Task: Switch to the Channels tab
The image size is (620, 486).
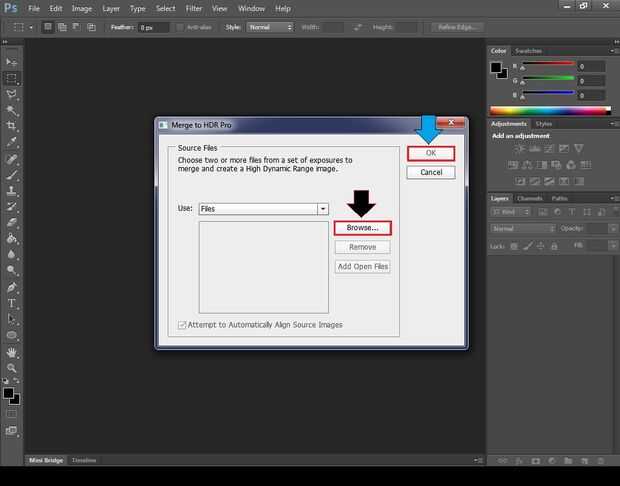Action: pyautogui.click(x=530, y=198)
